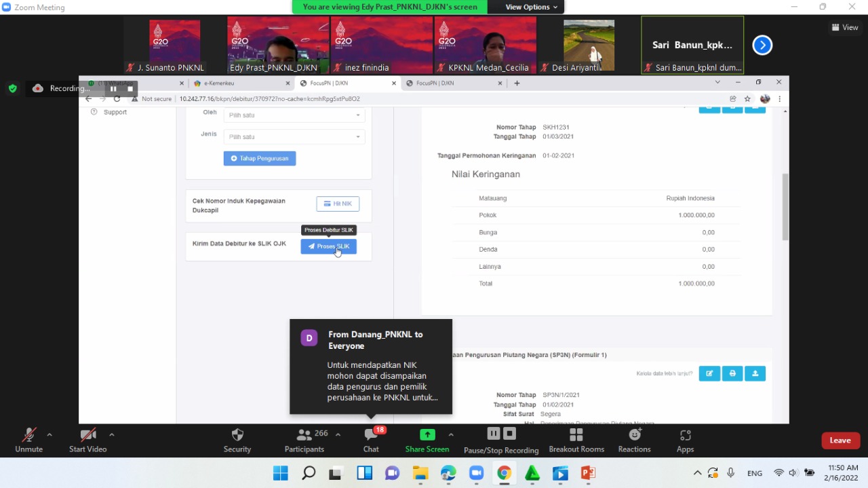Expand audio options arrow next to Unmute
Viewport: 868px width, 488px height.
pyautogui.click(x=50, y=434)
